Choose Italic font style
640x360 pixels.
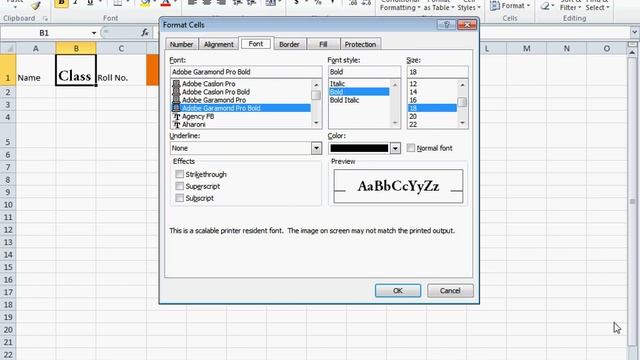337,84
